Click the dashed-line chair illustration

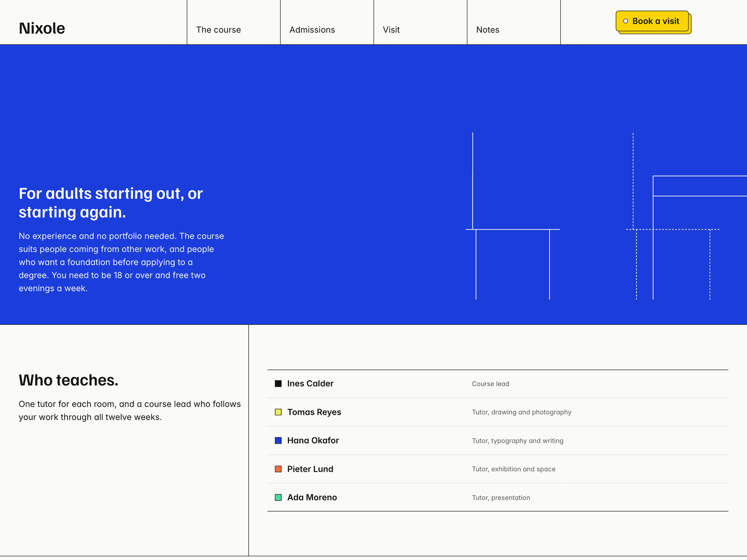(x=673, y=216)
